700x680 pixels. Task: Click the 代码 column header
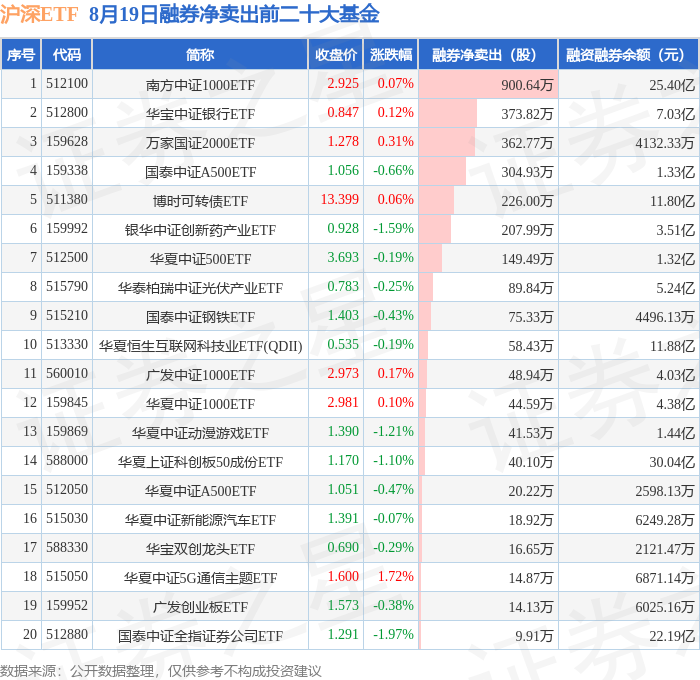click(x=67, y=54)
